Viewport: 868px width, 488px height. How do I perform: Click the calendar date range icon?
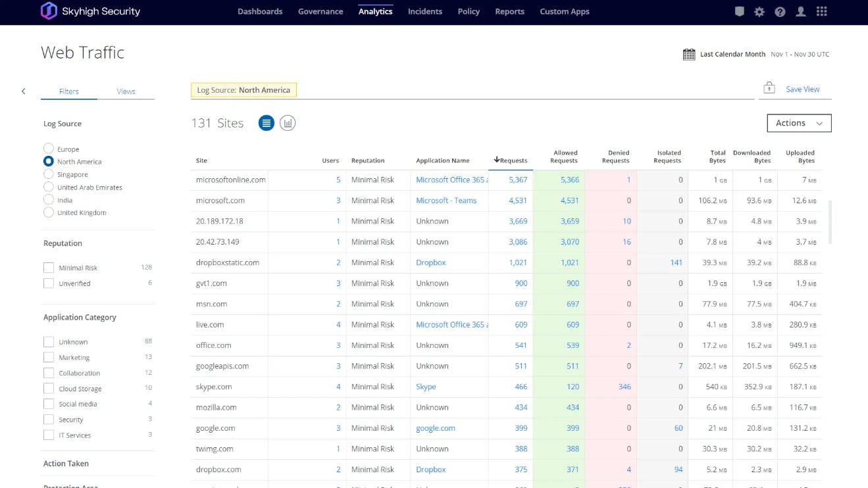click(x=689, y=55)
